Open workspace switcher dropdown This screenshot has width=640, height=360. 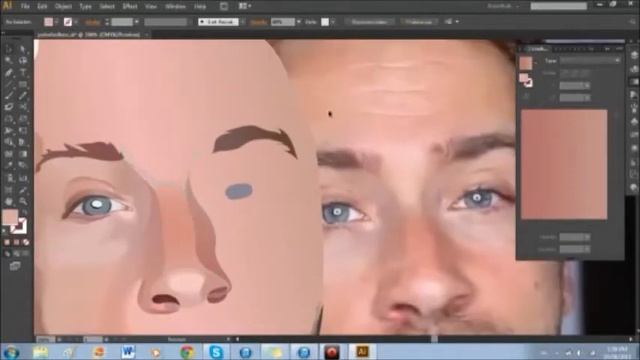click(504, 6)
